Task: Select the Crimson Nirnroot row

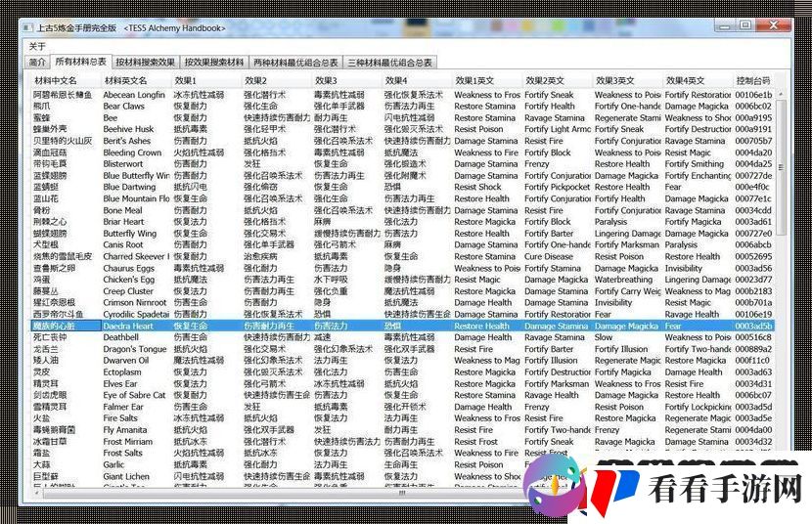Action: 403,303
